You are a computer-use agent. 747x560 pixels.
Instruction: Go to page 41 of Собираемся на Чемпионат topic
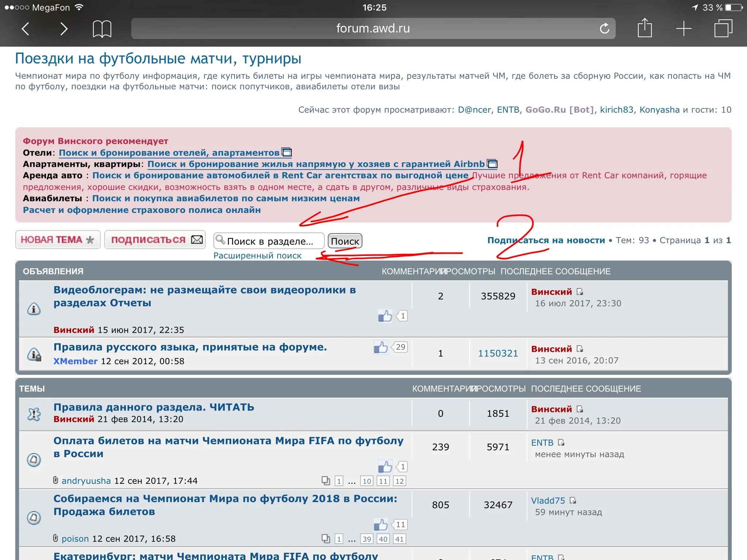tap(399, 539)
